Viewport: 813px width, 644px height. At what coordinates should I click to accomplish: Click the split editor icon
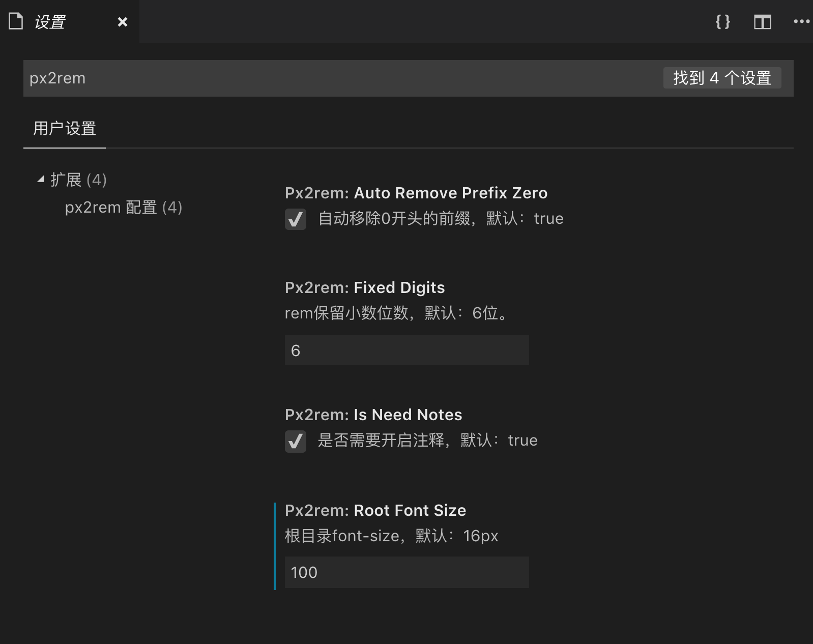(762, 22)
